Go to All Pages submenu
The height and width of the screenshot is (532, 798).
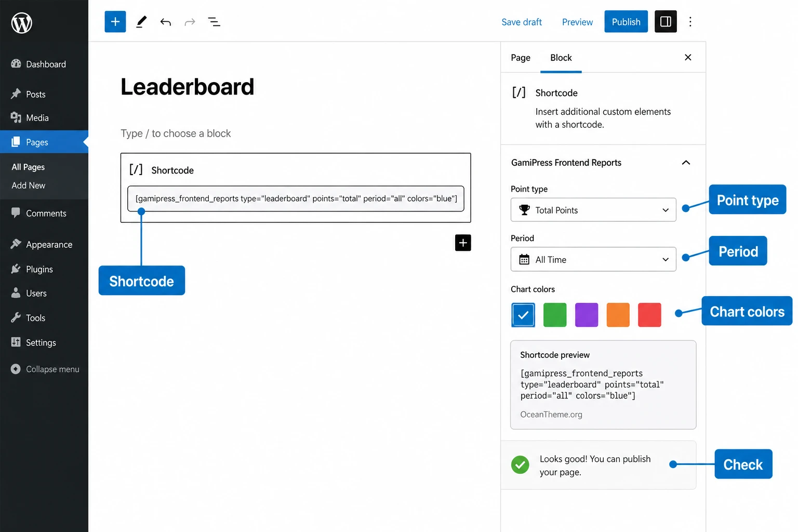pos(28,167)
